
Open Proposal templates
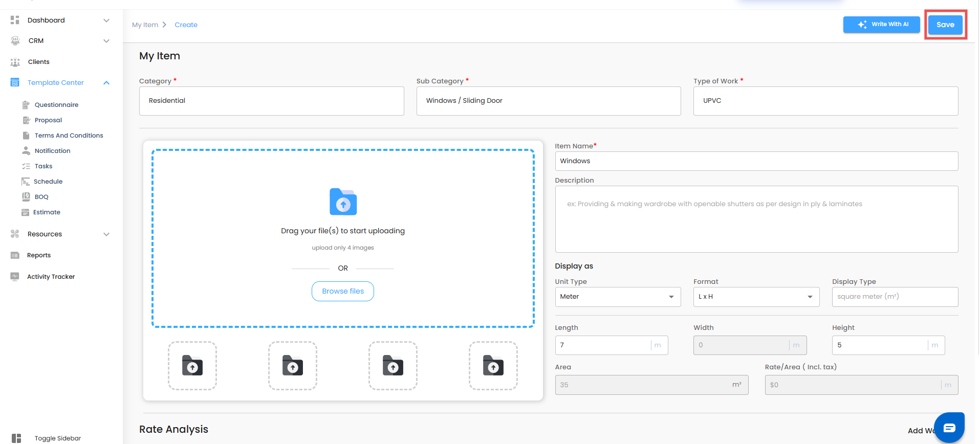(48, 120)
